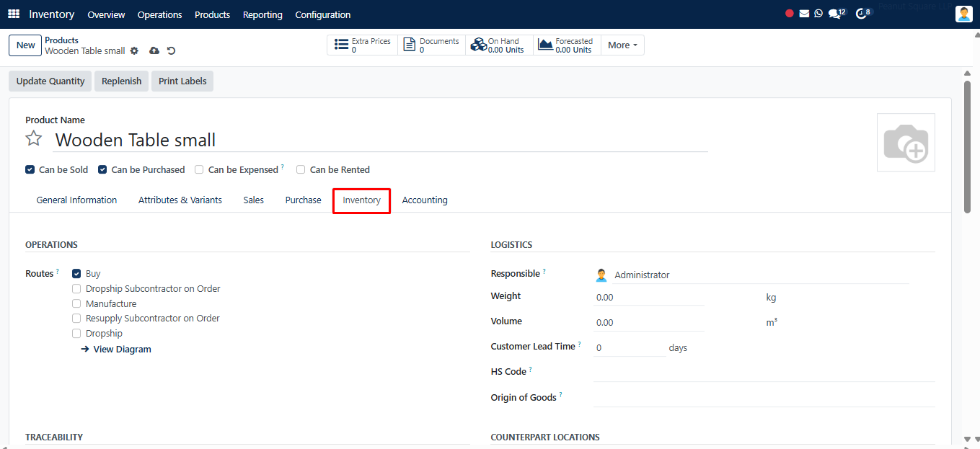Open the Products menu
The image size is (980, 449).
pos(212,14)
